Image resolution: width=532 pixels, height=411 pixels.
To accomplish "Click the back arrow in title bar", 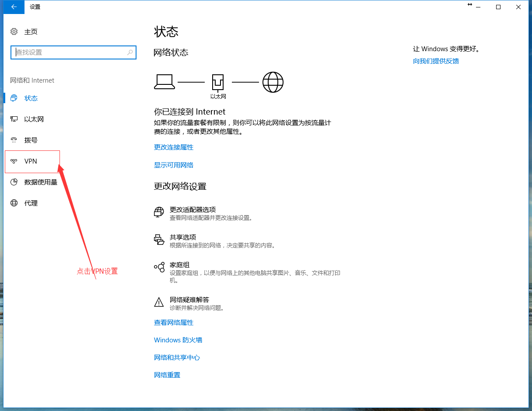I will coord(14,7).
